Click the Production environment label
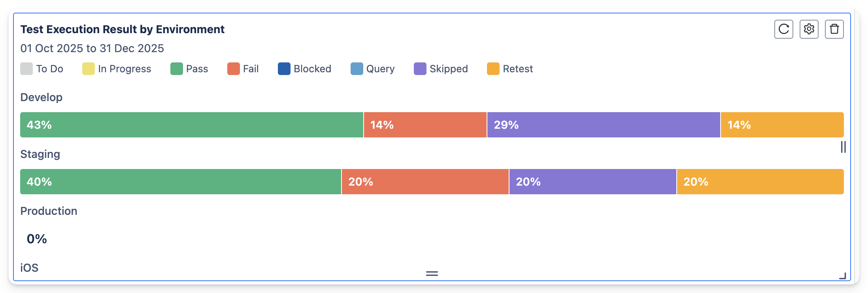Image resolution: width=868 pixels, height=293 pixels. (49, 211)
